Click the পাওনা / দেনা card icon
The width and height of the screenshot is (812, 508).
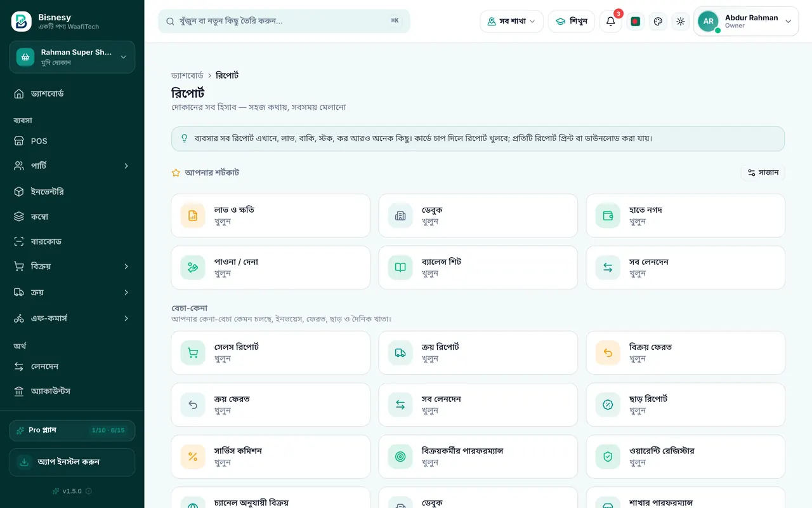click(x=193, y=268)
